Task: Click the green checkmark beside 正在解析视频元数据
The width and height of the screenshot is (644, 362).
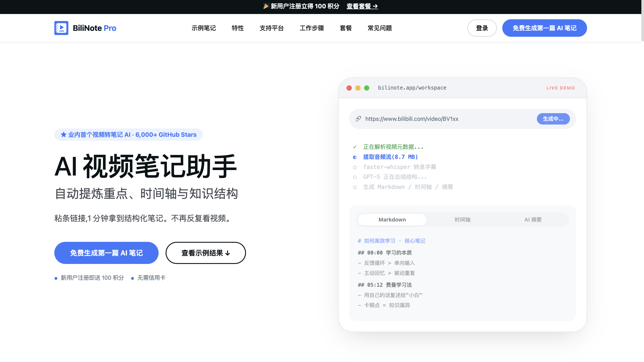Action: 355,147
